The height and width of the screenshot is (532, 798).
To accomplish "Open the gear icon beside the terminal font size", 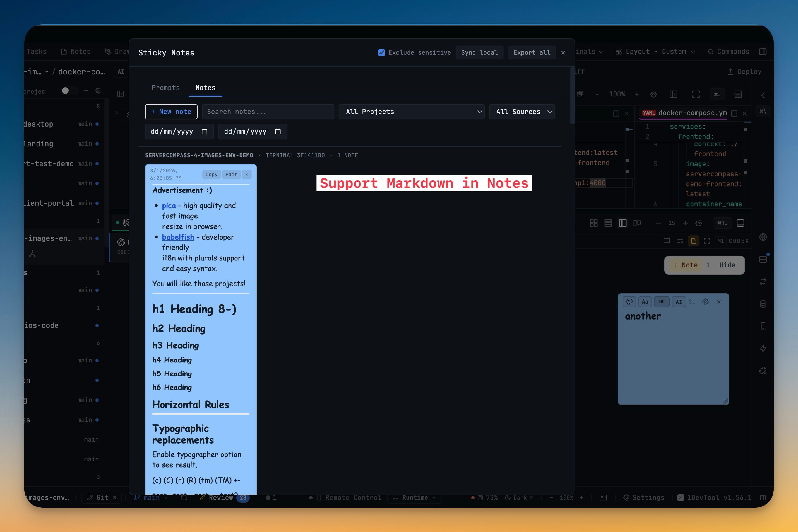I will pyautogui.click(x=699, y=223).
